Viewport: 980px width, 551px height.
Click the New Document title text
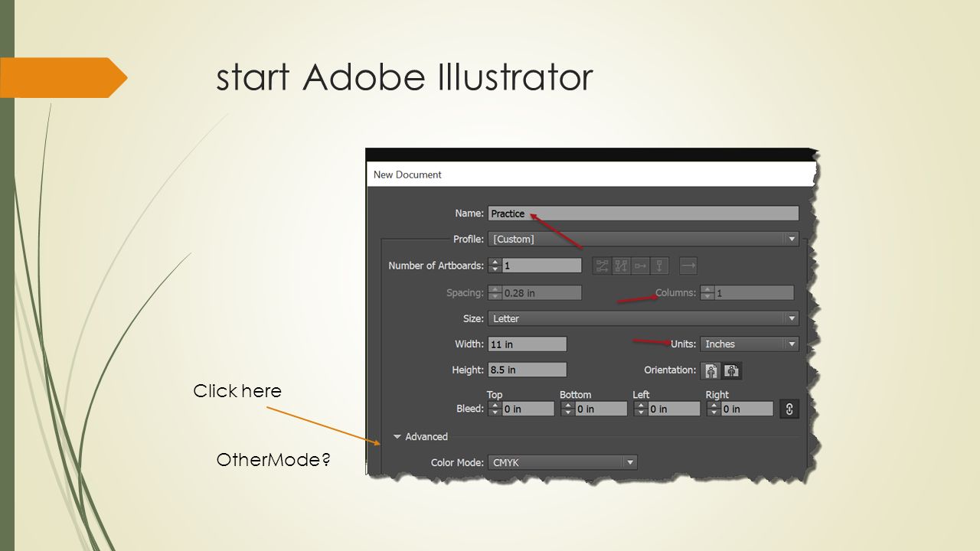(x=407, y=174)
